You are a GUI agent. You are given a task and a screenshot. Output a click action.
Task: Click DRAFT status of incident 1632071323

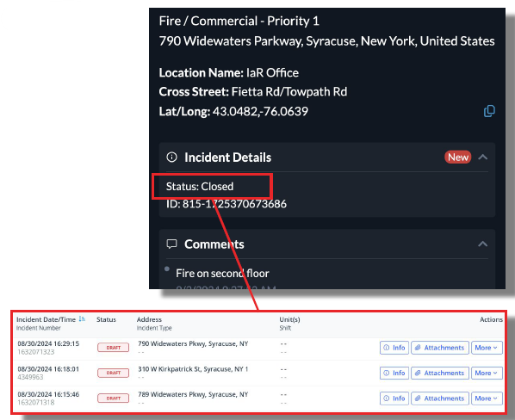coord(114,348)
